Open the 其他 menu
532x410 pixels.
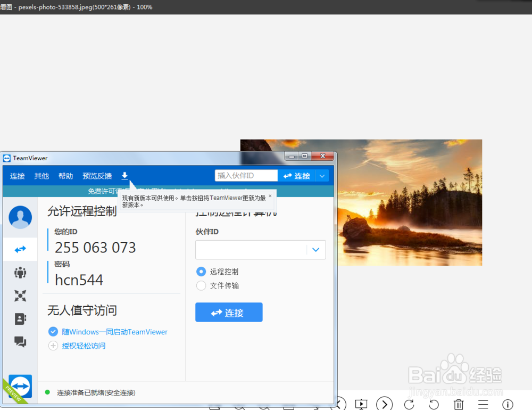(41, 176)
